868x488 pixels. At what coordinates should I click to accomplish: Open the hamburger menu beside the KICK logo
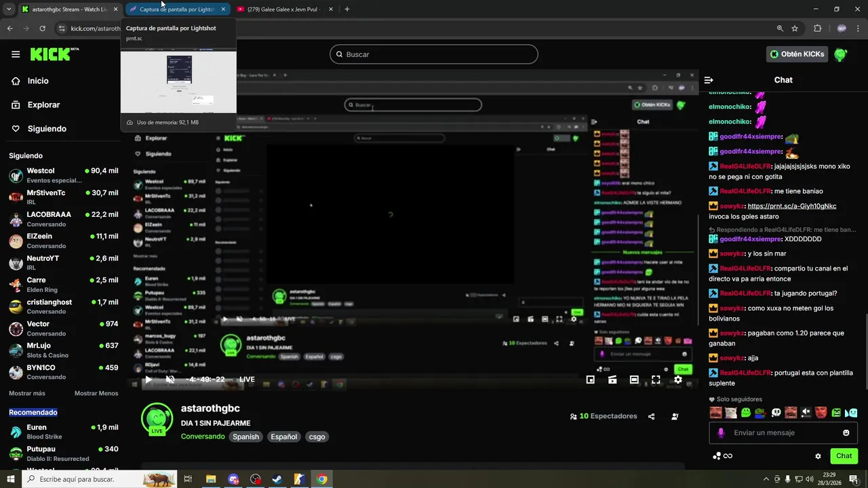(x=16, y=54)
